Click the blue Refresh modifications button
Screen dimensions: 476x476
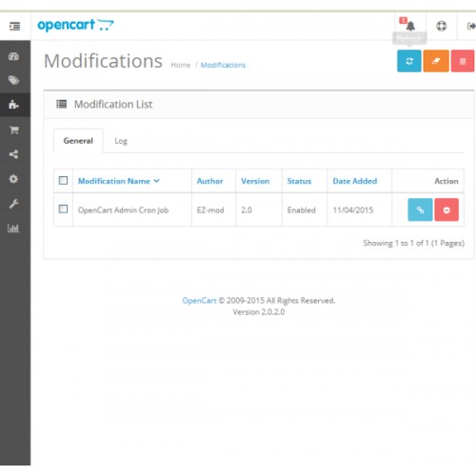tap(409, 61)
